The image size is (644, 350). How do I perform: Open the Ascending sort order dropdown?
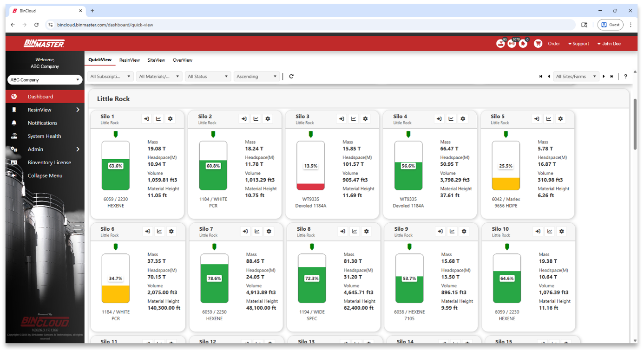[256, 77]
